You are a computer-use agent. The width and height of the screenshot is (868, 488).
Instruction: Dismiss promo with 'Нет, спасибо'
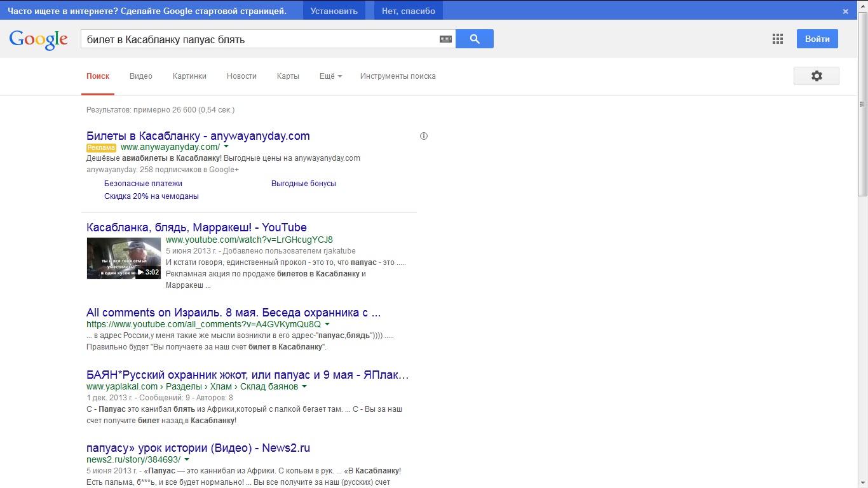point(409,11)
